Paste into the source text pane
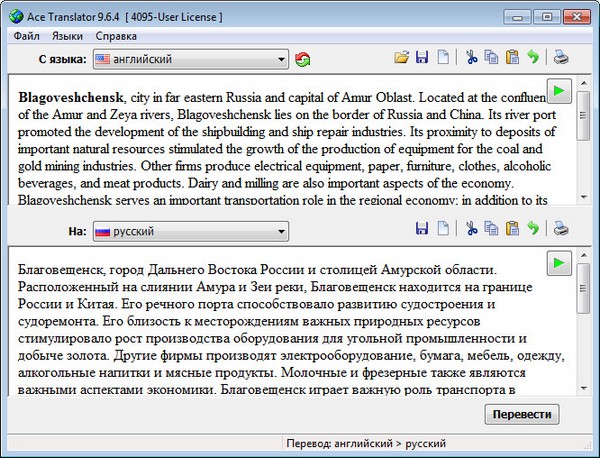This screenshot has width=600, height=458. [x=512, y=59]
